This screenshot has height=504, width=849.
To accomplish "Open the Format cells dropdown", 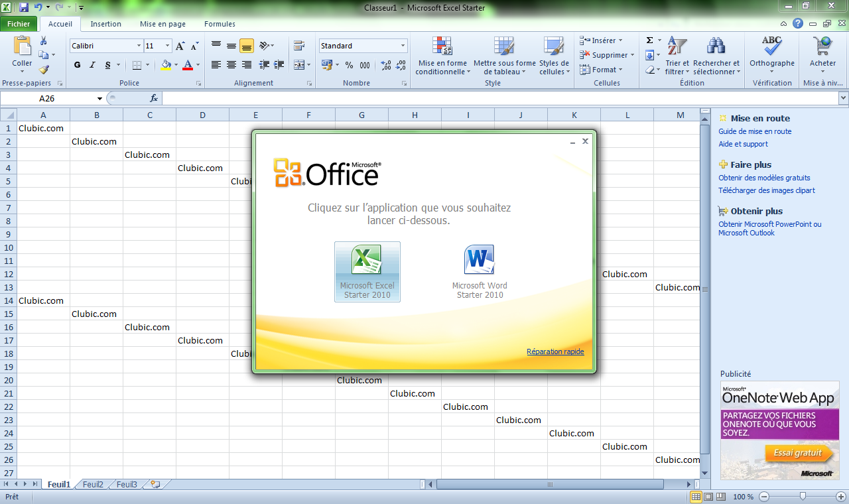I will click(601, 70).
